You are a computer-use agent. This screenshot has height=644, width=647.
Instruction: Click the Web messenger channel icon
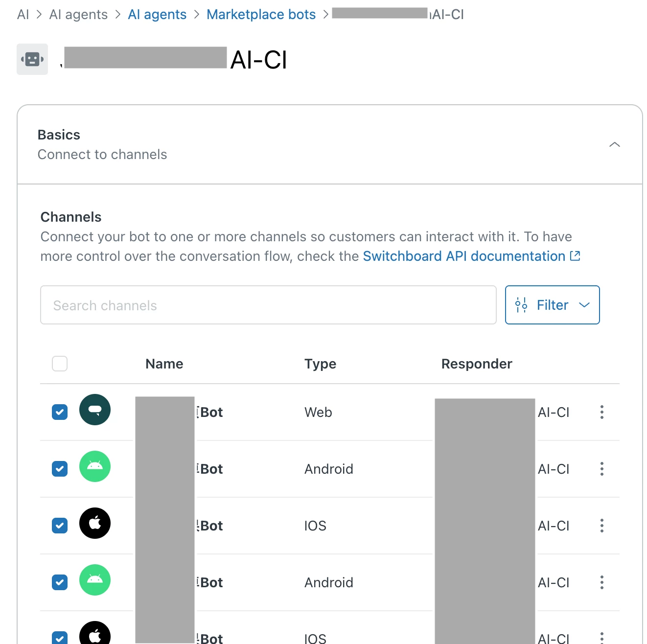coord(95,410)
